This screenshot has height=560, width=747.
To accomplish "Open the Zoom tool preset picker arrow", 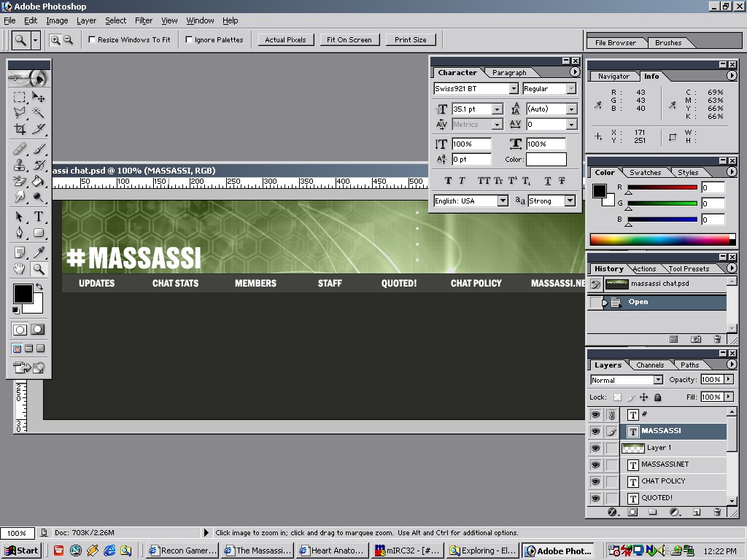I will click(35, 40).
